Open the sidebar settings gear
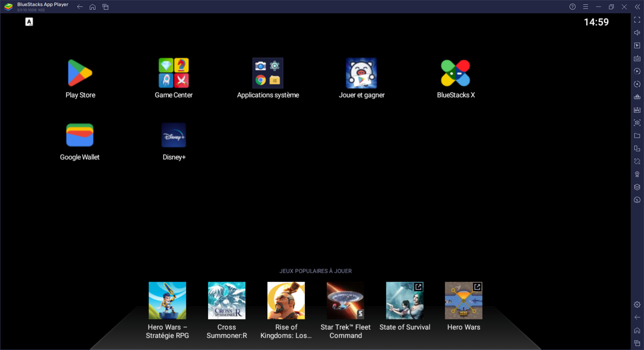The height and width of the screenshot is (350, 644). tap(637, 305)
